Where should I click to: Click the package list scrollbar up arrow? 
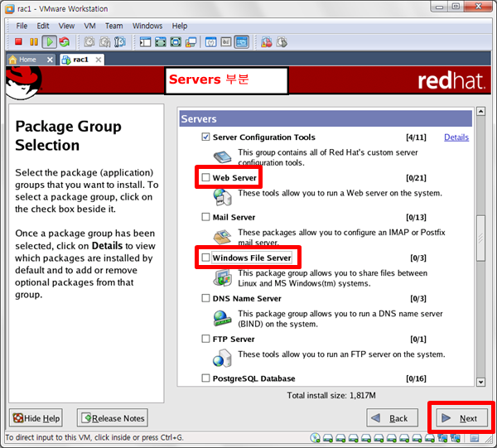pos(480,112)
